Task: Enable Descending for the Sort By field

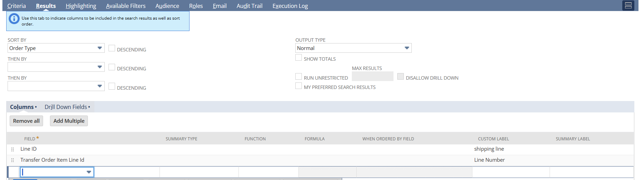Action: pyautogui.click(x=112, y=48)
